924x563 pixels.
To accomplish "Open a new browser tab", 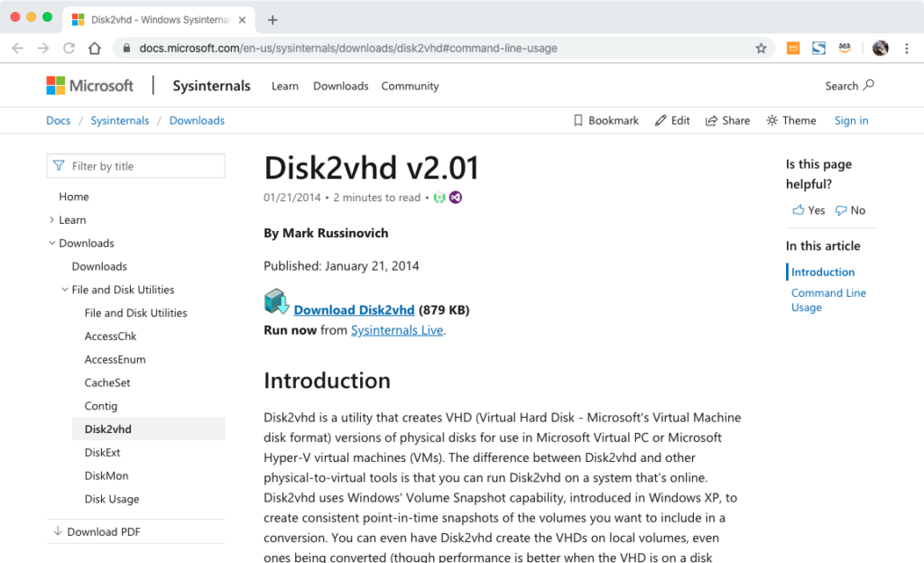I will [273, 20].
